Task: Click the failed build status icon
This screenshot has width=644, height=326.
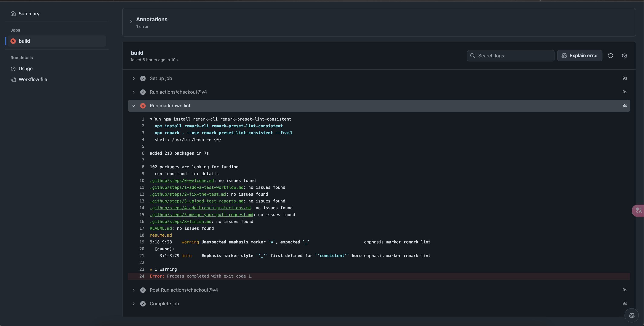Action: point(13,41)
